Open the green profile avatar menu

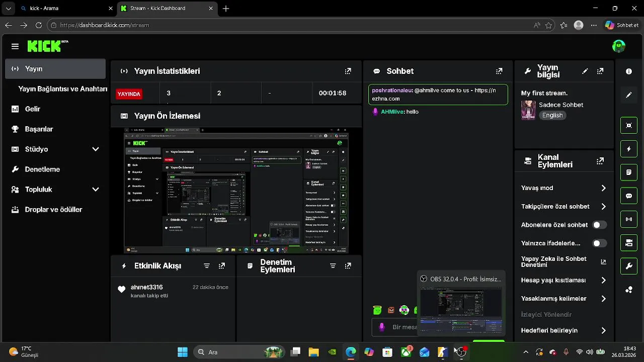tap(618, 46)
